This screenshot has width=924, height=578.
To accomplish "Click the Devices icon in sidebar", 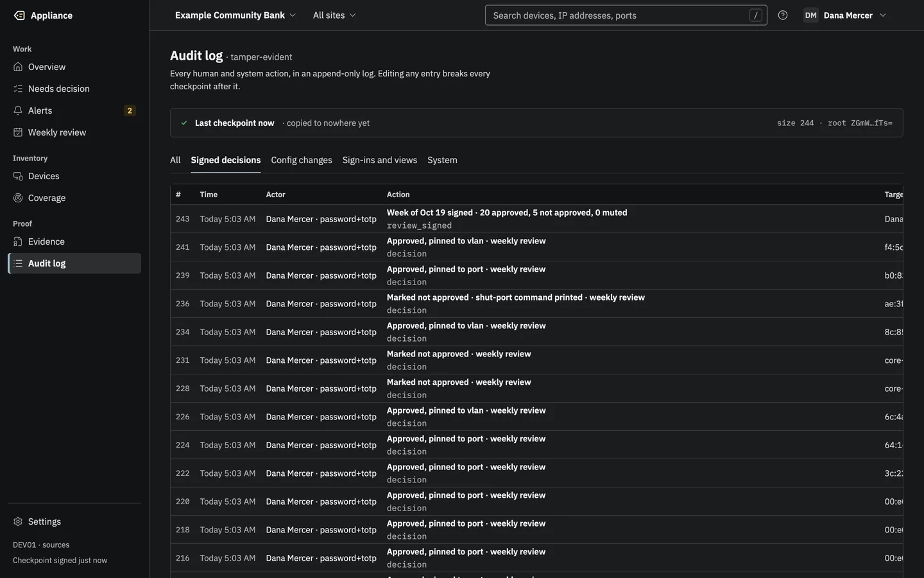I will [18, 176].
